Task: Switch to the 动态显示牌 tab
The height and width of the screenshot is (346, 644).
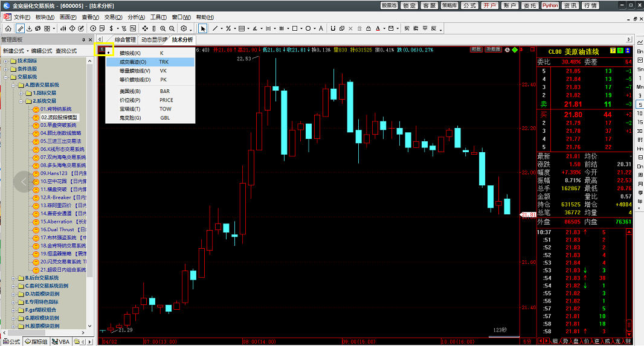Action: [x=155, y=40]
